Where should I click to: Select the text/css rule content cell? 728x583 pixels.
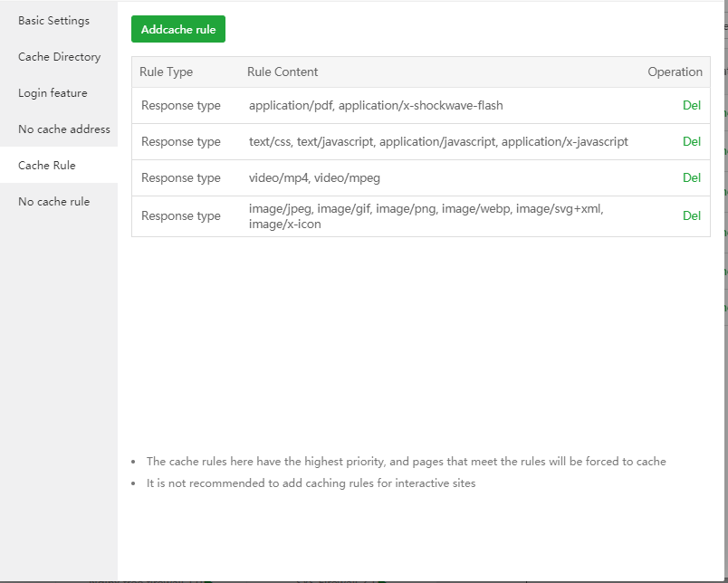coord(438,142)
